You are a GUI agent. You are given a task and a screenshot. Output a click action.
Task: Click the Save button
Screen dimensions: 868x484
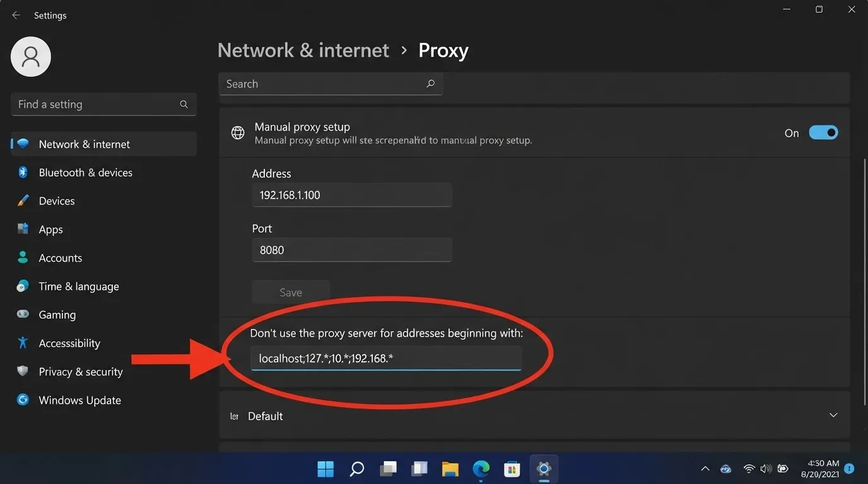291,292
